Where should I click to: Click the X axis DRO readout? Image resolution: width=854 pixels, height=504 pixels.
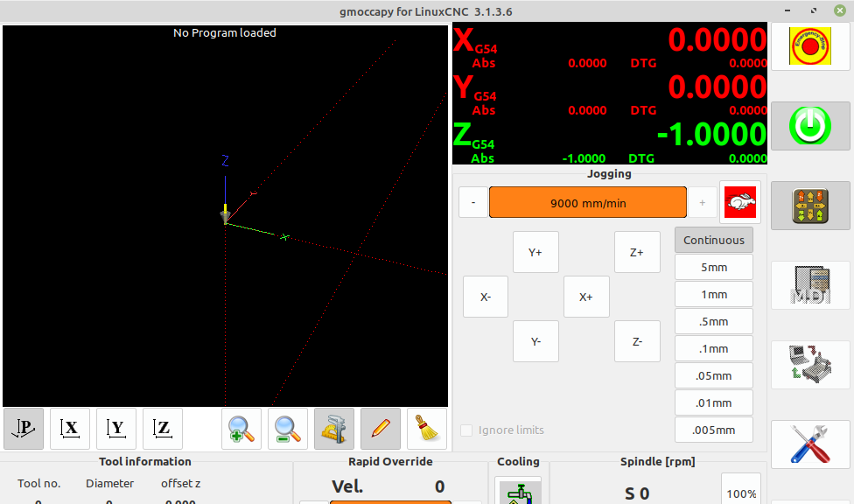point(610,46)
